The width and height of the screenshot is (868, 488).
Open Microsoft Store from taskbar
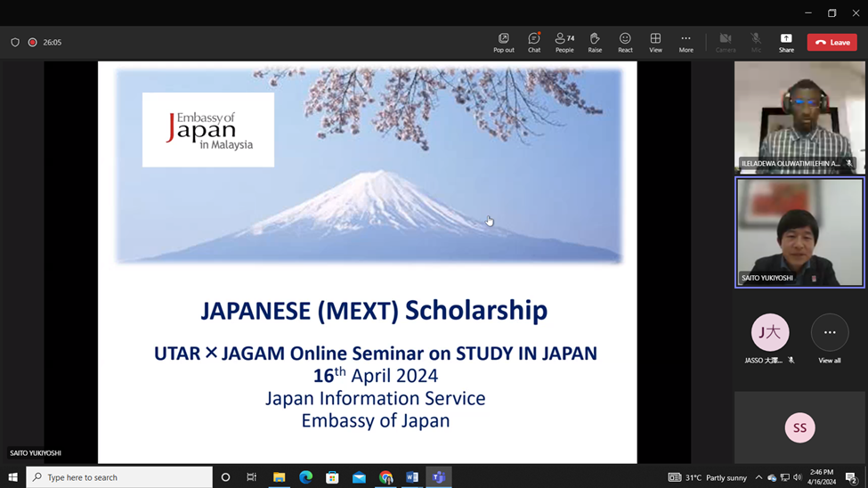coord(332,477)
